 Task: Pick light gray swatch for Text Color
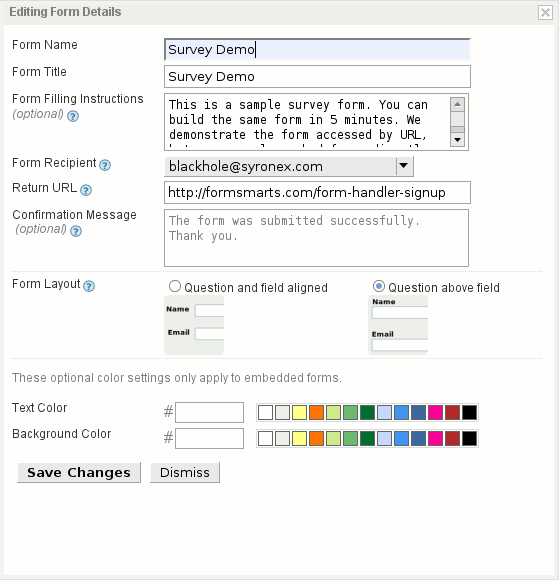click(x=282, y=412)
